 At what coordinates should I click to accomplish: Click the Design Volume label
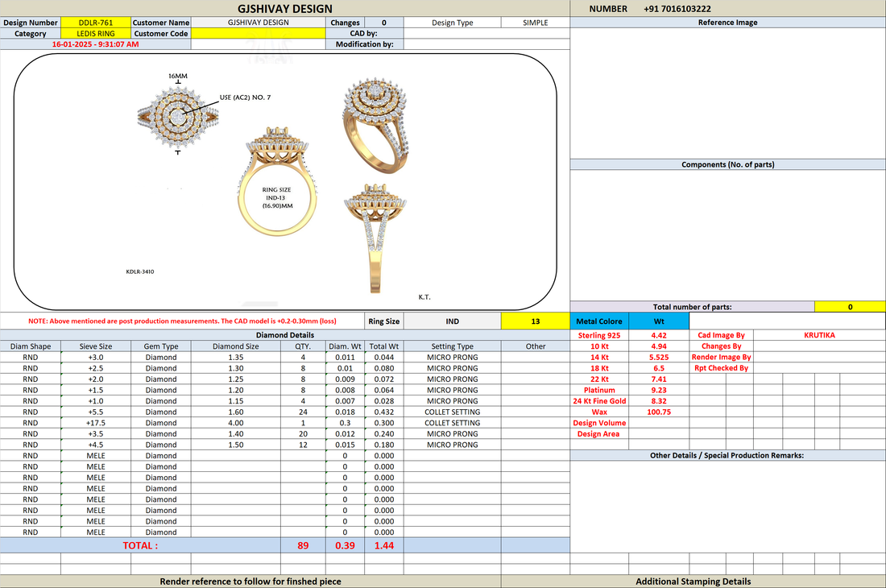599,423
